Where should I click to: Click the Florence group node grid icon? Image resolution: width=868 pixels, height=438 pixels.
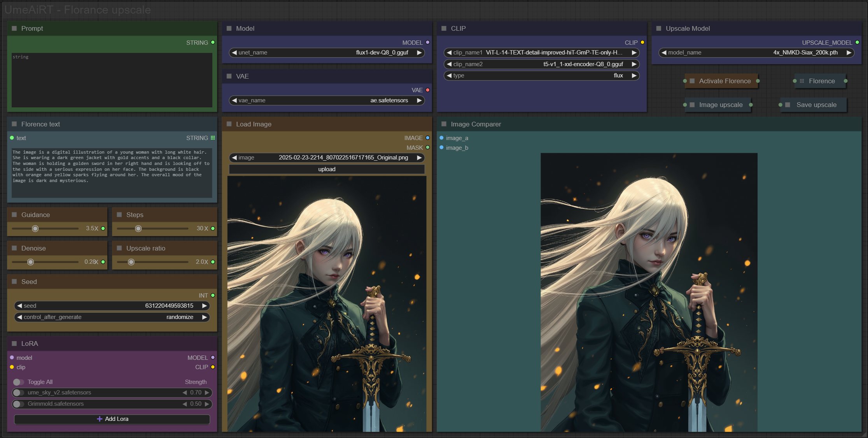pos(801,81)
